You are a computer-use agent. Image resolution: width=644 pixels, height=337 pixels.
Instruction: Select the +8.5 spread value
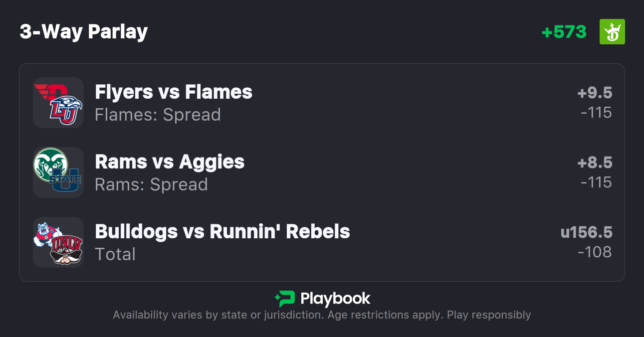point(595,163)
